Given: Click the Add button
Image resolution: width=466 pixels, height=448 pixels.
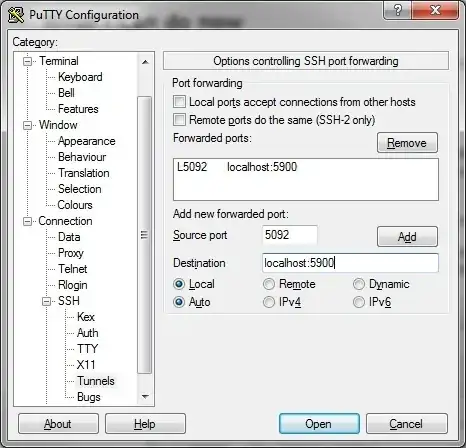Looking at the screenshot, I should 407,237.
